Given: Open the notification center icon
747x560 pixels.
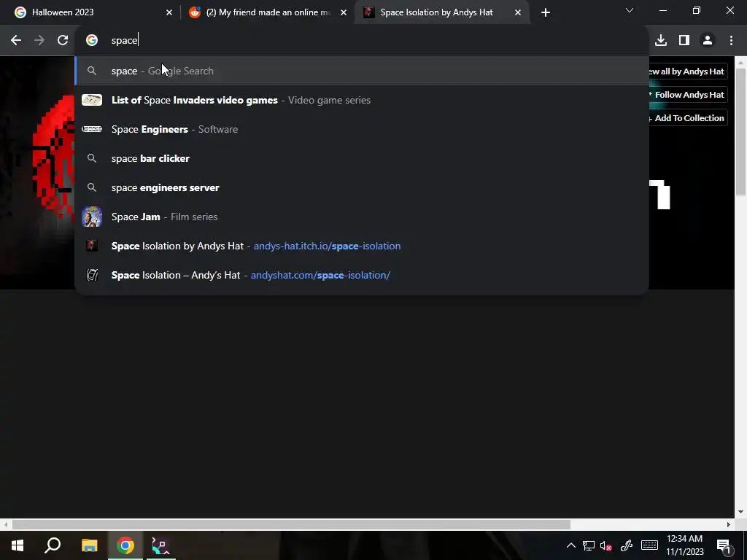Looking at the screenshot, I should (723, 545).
